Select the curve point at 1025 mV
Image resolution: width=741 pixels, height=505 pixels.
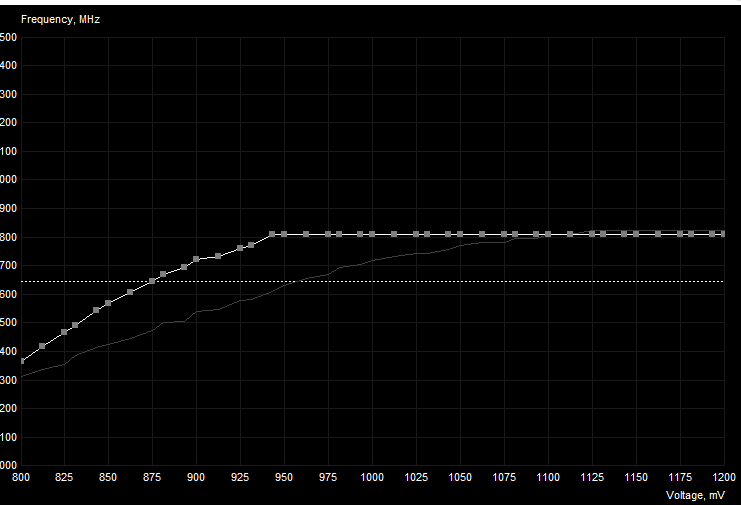click(x=416, y=234)
